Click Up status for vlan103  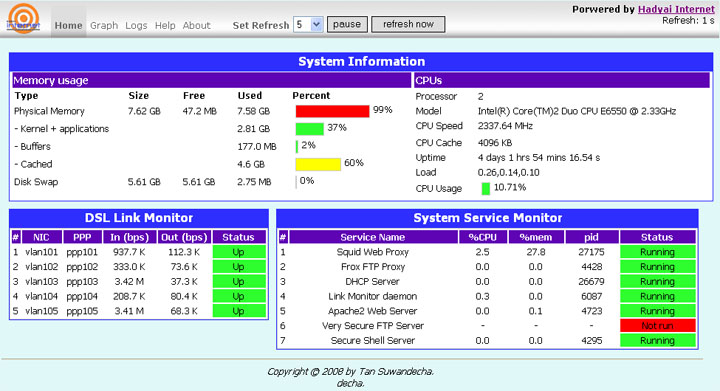click(239, 281)
